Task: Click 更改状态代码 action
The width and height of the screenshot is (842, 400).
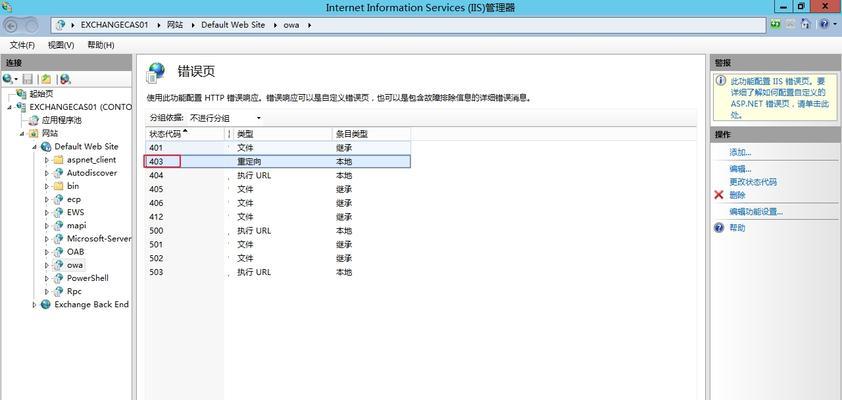Action: [x=753, y=182]
